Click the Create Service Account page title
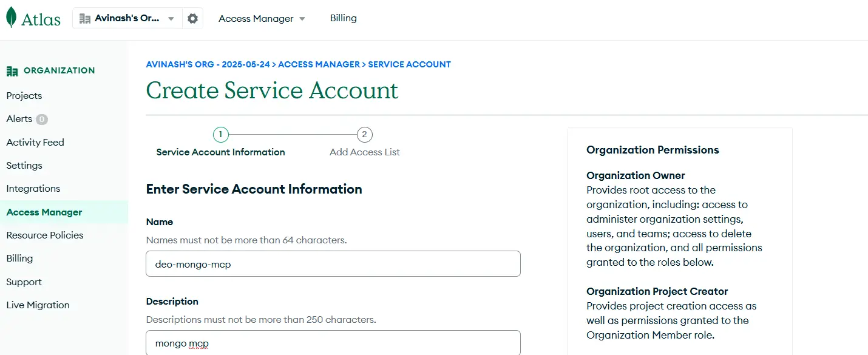Viewport: 868px width, 355px height. (x=273, y=90)
